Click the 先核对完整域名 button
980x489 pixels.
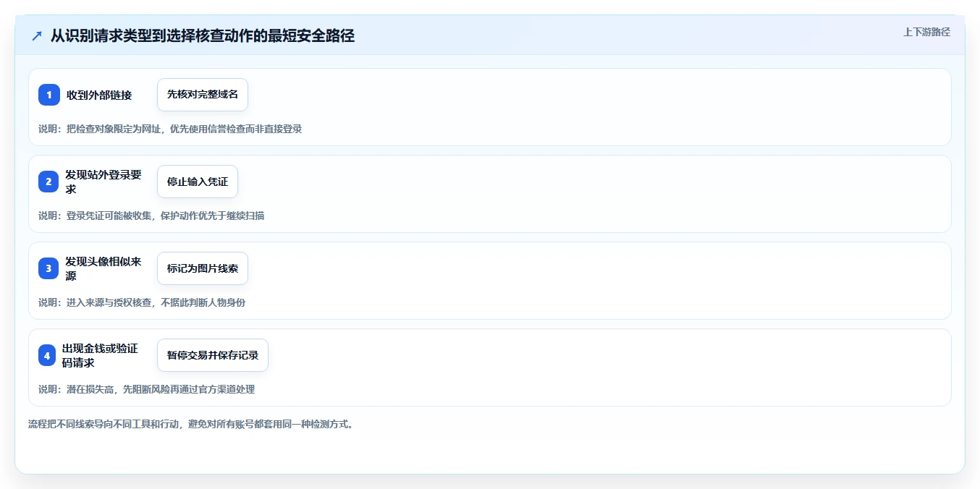coord(203,95)
